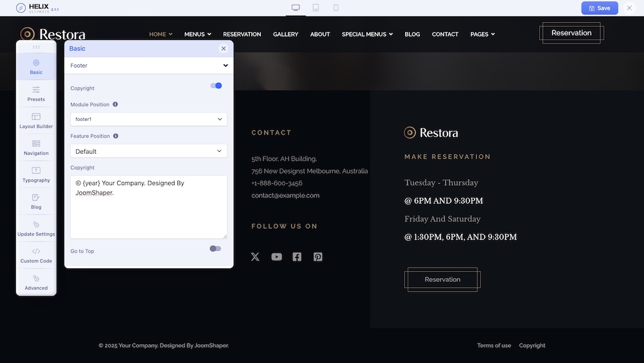
Task: Open the CONTACT menu item
Action: coord(445,34)
